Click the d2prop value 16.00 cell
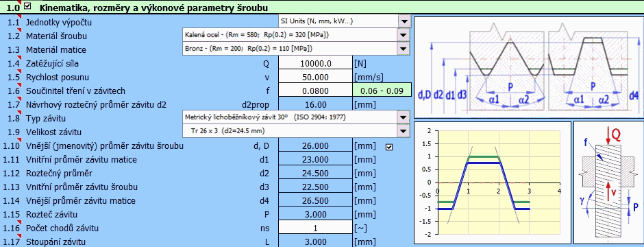Viewport: 644px width, 247px height. click(x=315, y=105)
